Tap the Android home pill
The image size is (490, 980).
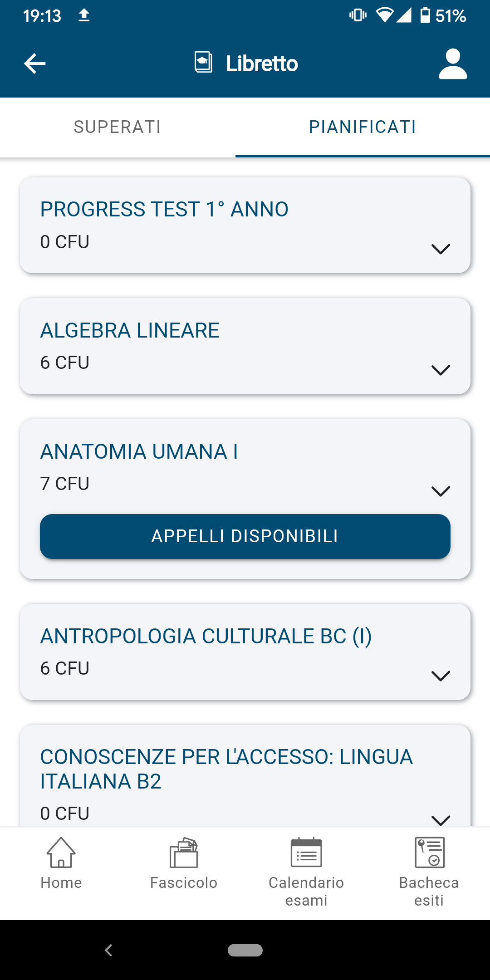245,950
